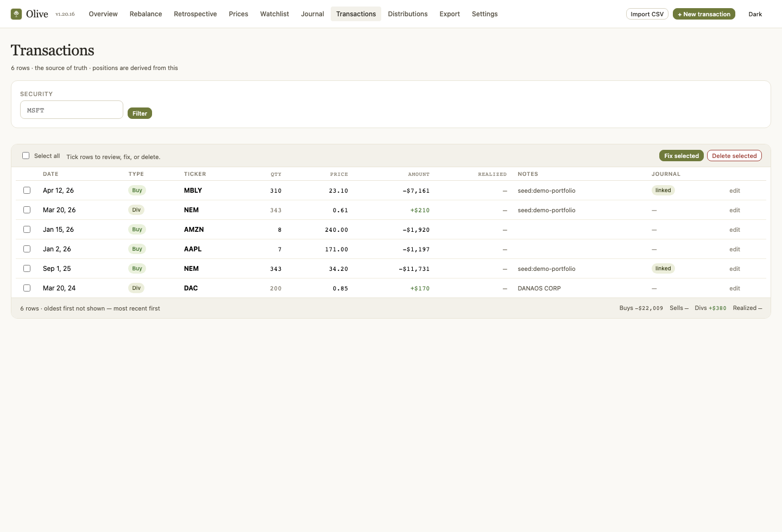Image resolution: width=782 pixels, height=532 pixels.
Task: Click the -$11,731 amount
Action: click(414, 269)
